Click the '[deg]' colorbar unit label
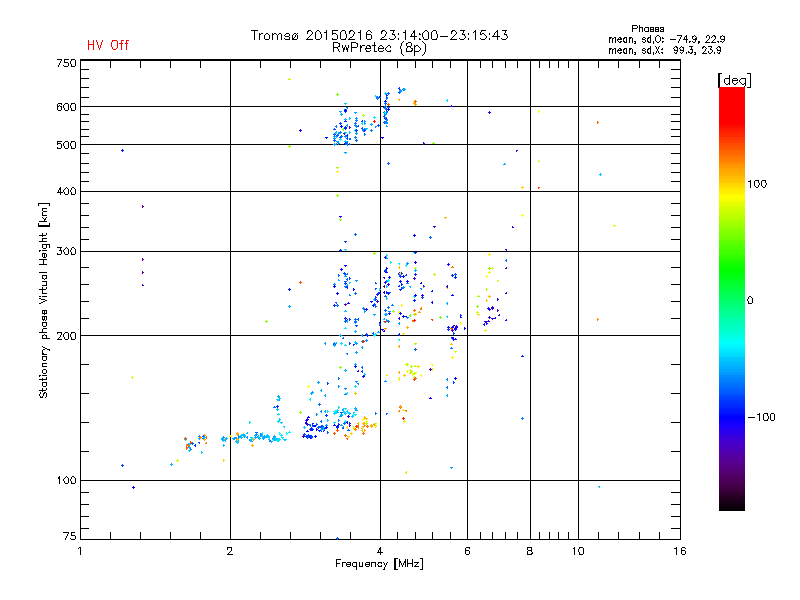Image resolution: width=800 pixels, height=600 pixels. (734, 80)
